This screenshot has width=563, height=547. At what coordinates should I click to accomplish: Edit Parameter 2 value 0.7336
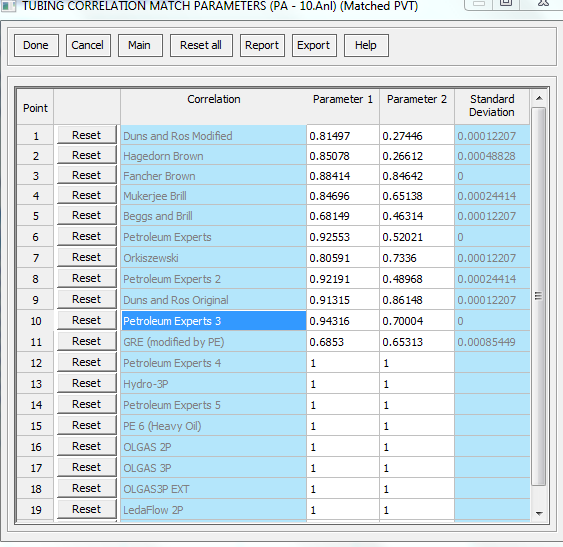pos(417,258)
